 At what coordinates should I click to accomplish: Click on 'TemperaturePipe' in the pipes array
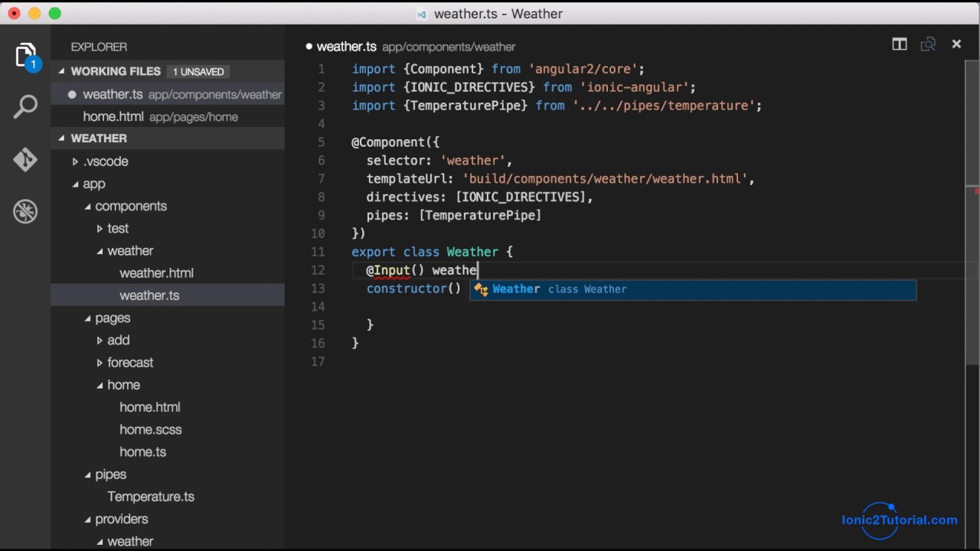(480, 215)
